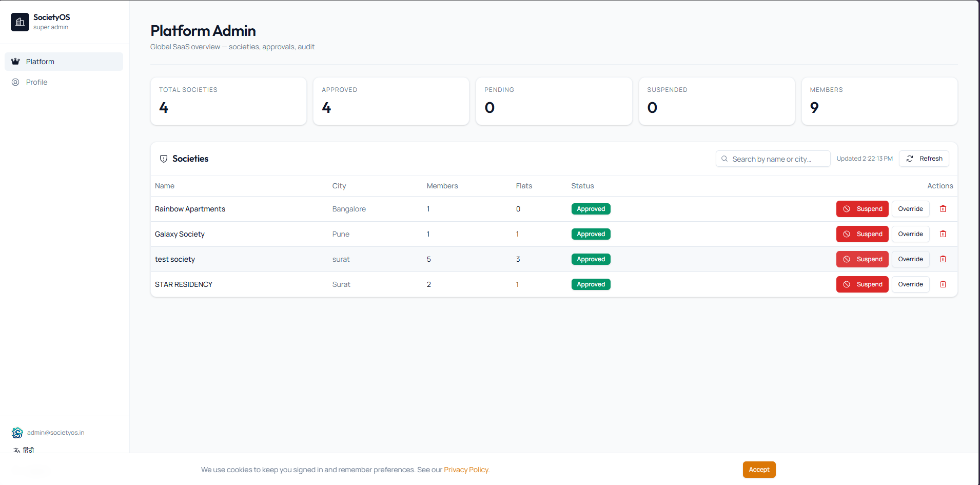
Task: Click the user circle icon next to Profile
Action: 15,82
